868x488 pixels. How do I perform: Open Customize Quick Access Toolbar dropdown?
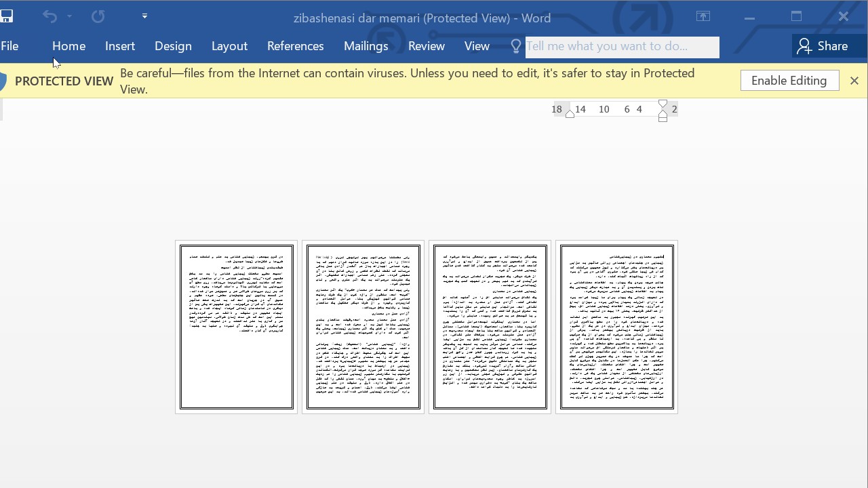click(x=144, y=16)
